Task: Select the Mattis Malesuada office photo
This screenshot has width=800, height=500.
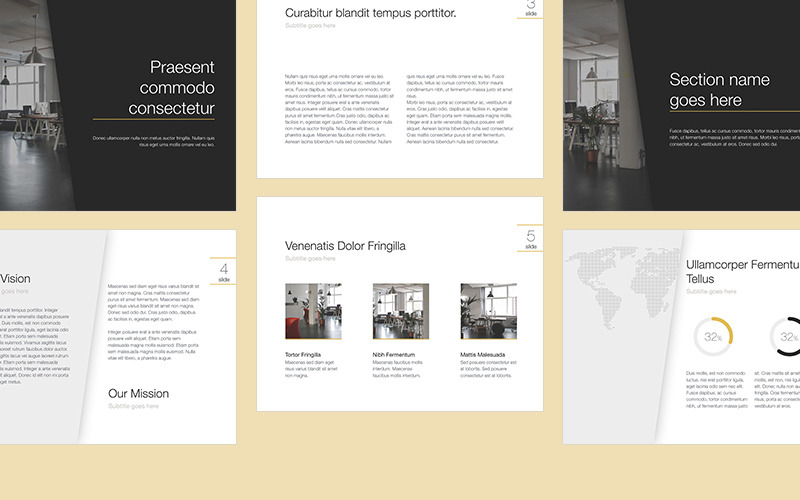Action: (x=489, y=311)
